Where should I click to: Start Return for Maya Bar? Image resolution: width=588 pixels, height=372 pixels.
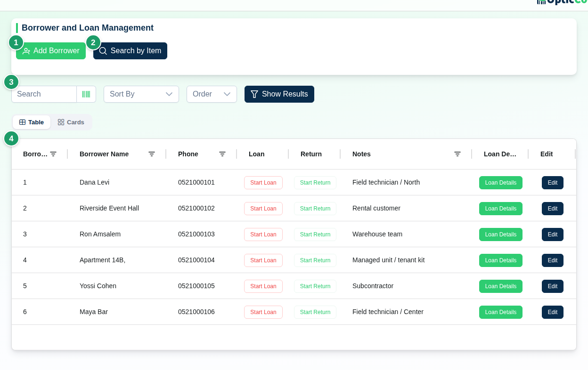pos(315,312)
